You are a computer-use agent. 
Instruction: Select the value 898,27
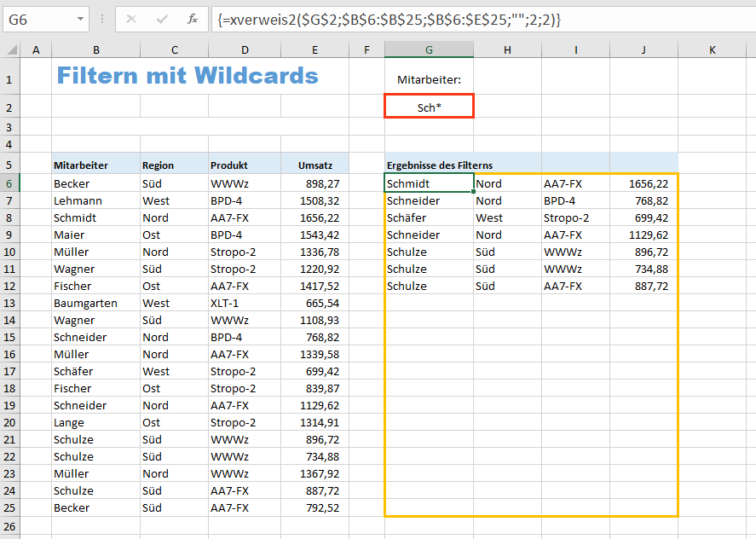(x=315, y=184)
